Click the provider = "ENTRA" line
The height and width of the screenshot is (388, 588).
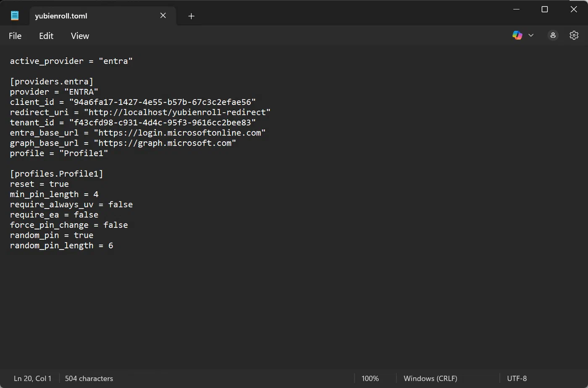(54, 92)
